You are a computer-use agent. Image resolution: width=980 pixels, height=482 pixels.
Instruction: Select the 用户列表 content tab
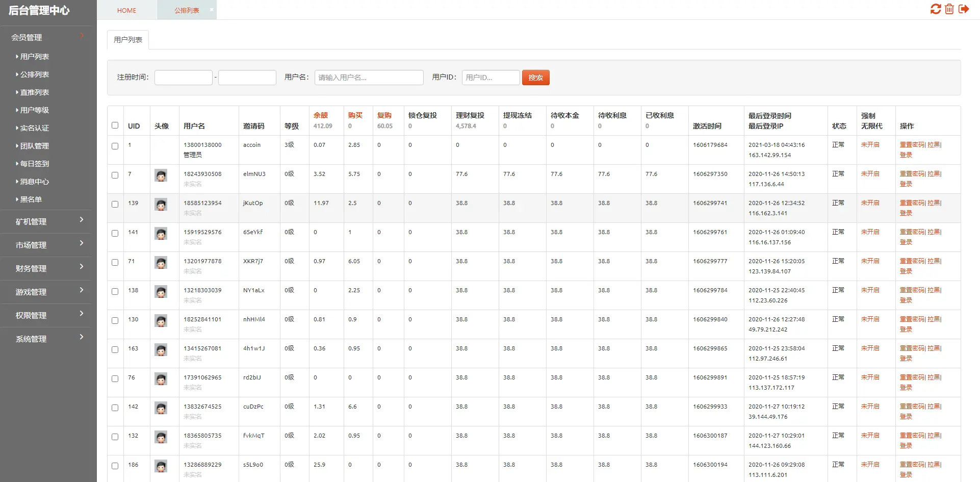(128, 40)
